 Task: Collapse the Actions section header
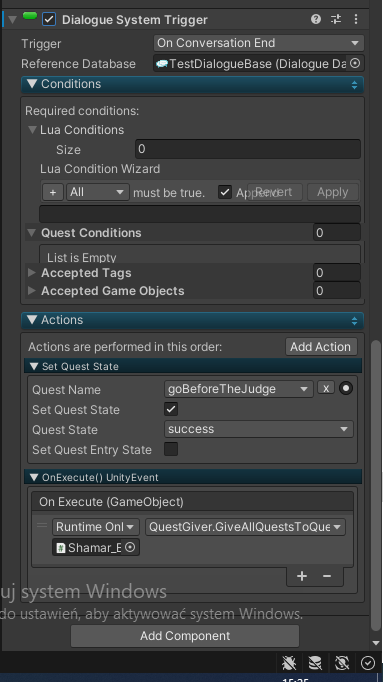(x=192, y=321)
